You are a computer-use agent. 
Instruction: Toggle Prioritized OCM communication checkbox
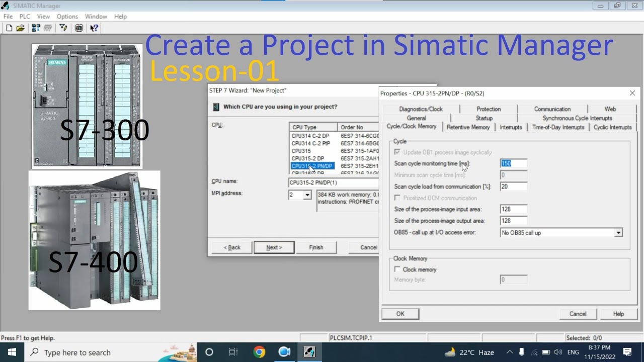coord(397,198)
